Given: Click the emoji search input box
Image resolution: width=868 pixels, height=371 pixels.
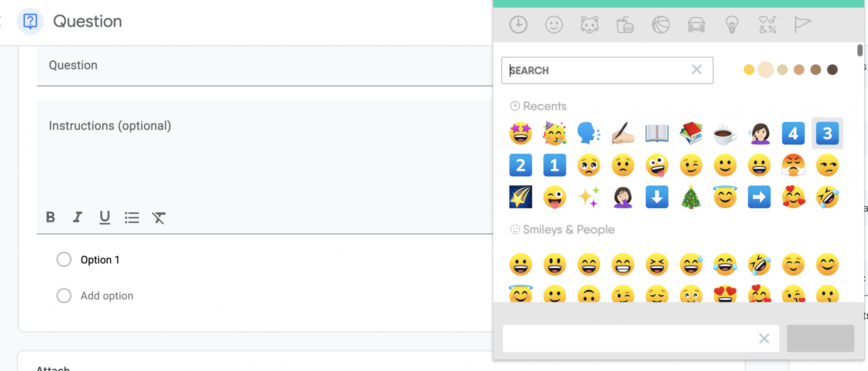Looking at the screenshot, I should tap(598, 70).
